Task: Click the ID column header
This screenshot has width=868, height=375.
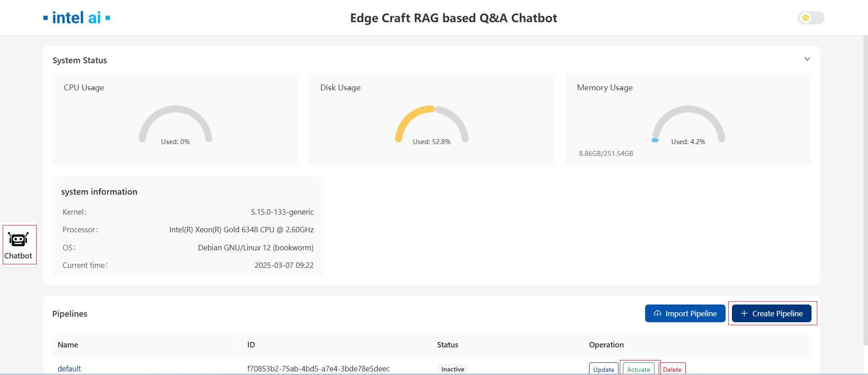Action: [251, 345]
